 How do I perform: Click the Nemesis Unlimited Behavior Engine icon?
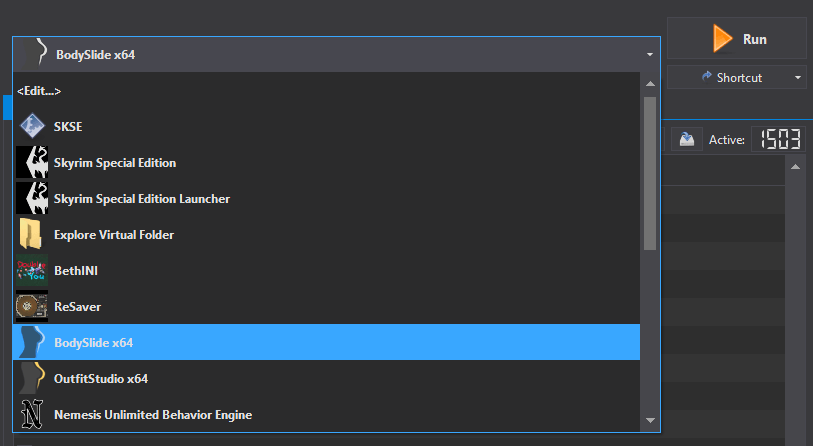point(32,415)
